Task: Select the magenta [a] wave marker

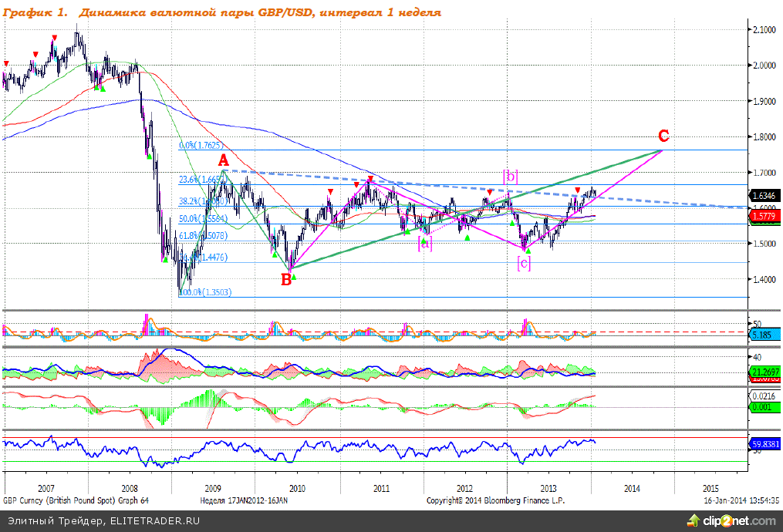Action: [x=425, y=243]
